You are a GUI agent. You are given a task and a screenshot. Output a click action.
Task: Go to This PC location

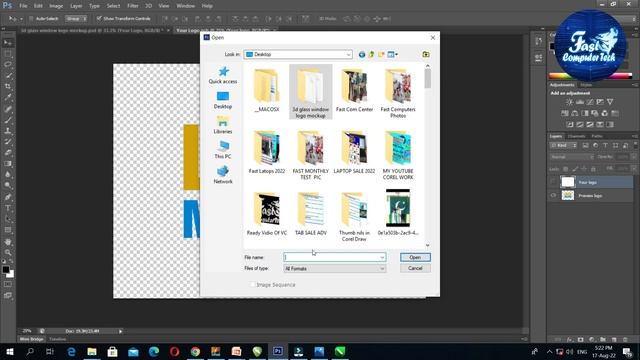point(223,150)
